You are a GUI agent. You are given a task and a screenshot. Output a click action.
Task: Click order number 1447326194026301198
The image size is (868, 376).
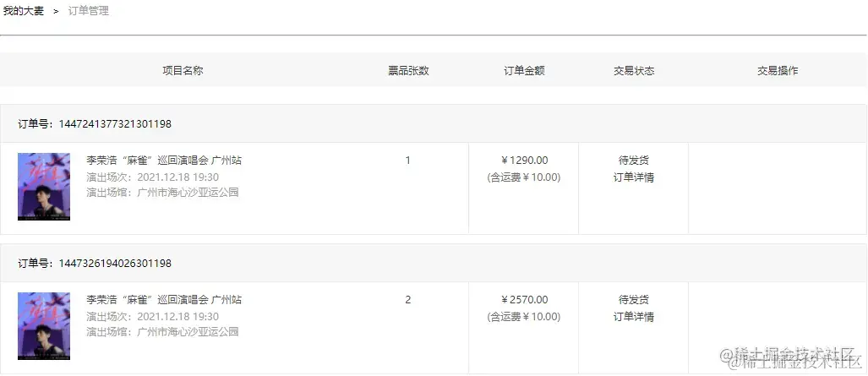pos(115,264)
